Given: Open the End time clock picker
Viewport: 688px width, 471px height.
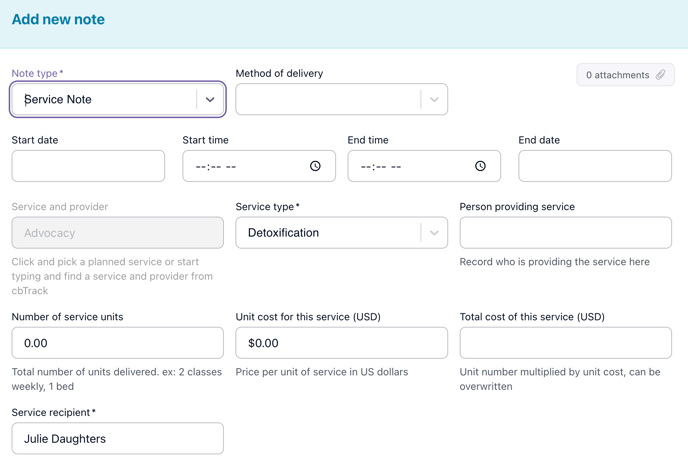Looking at the screenshot, I should click(480, 166).
